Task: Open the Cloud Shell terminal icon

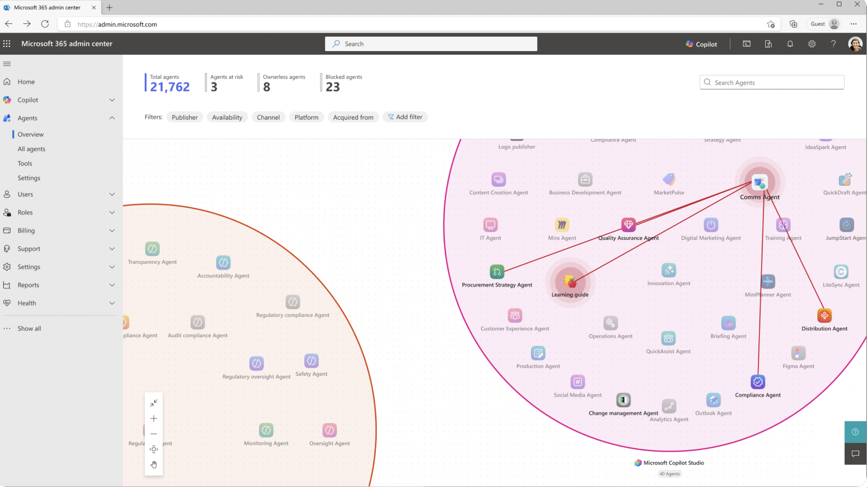Action: (x=747, y=44)
